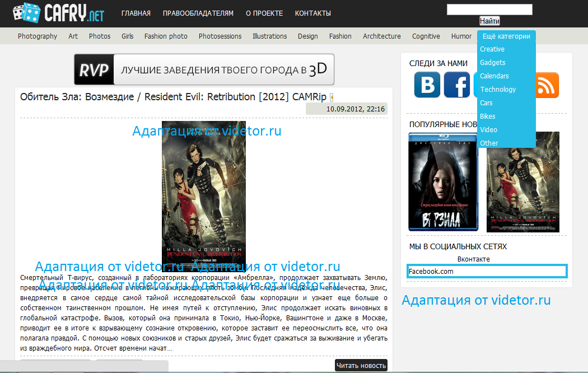Switch to Вконтакте social tab

473,259
